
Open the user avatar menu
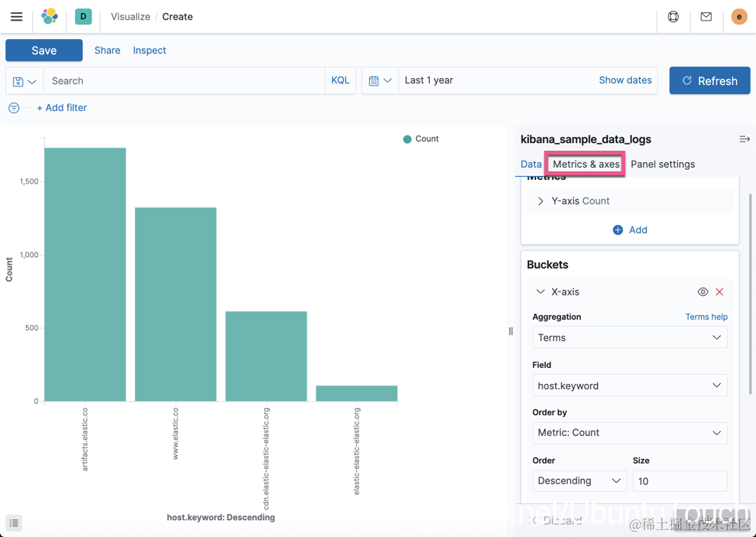click(738, 16)
